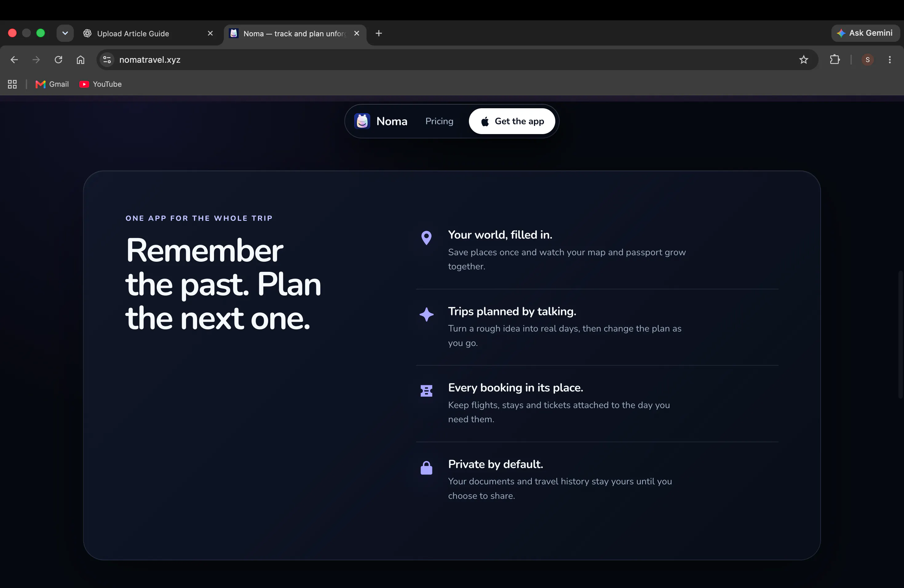
Task: Bookmark this page with the star
Action: point(803,60)
